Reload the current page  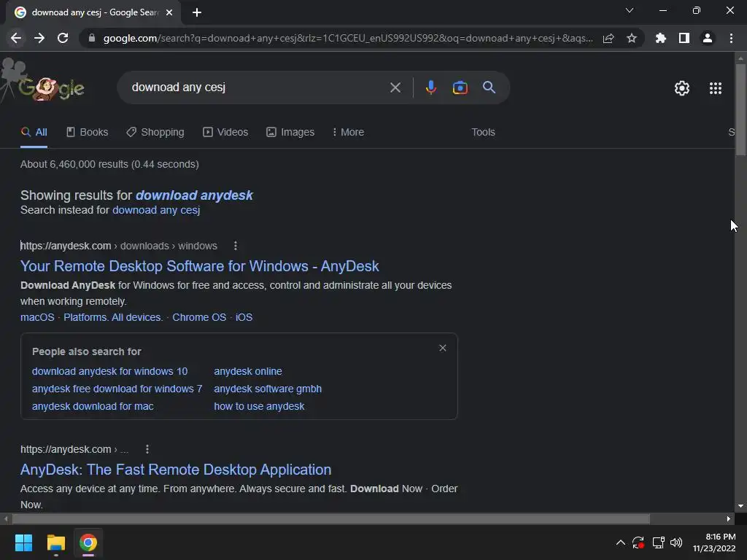pos(63,38)
